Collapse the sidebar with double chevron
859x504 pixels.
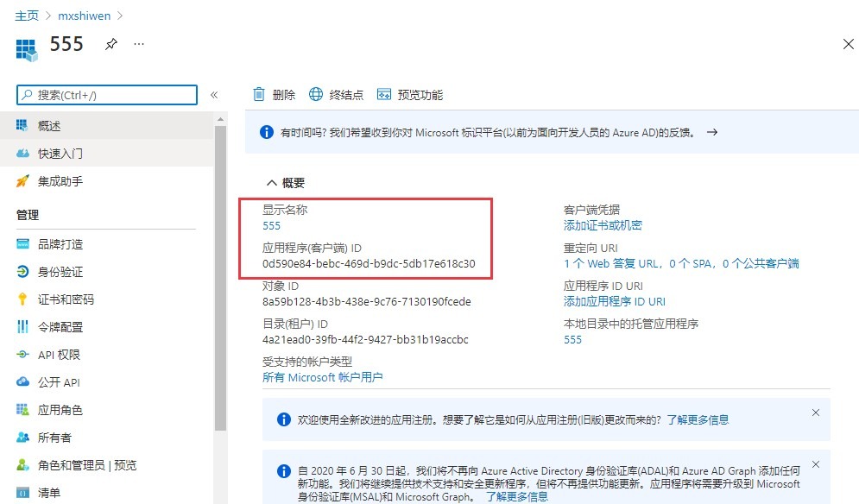(x=214, y=95)
